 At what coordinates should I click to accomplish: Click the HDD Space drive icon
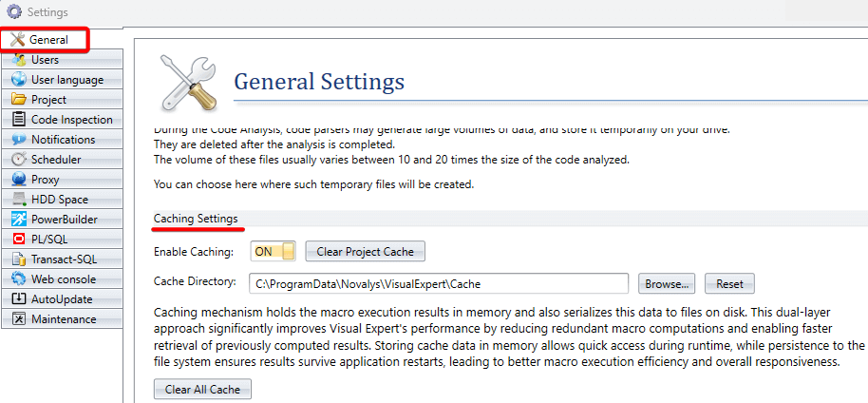(19, 199)
